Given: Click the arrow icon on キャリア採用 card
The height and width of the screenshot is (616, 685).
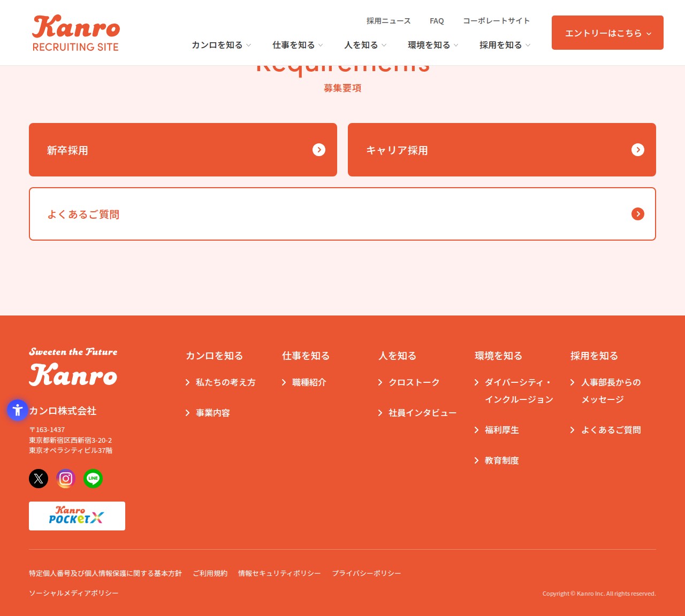Looking at the screenshot, I should (x=638, y=150).
